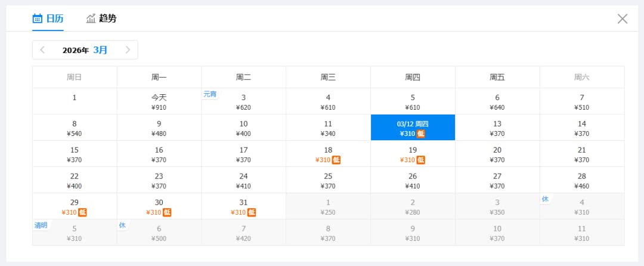Choose March 19 with ¥310 low price
The height and width of the screenshot is (266, 644).
[x=413, y=154]
